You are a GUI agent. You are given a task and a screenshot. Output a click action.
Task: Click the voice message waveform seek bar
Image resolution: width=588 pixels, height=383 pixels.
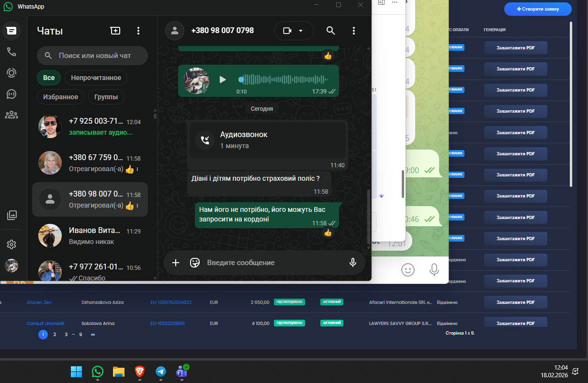(284, 80)
